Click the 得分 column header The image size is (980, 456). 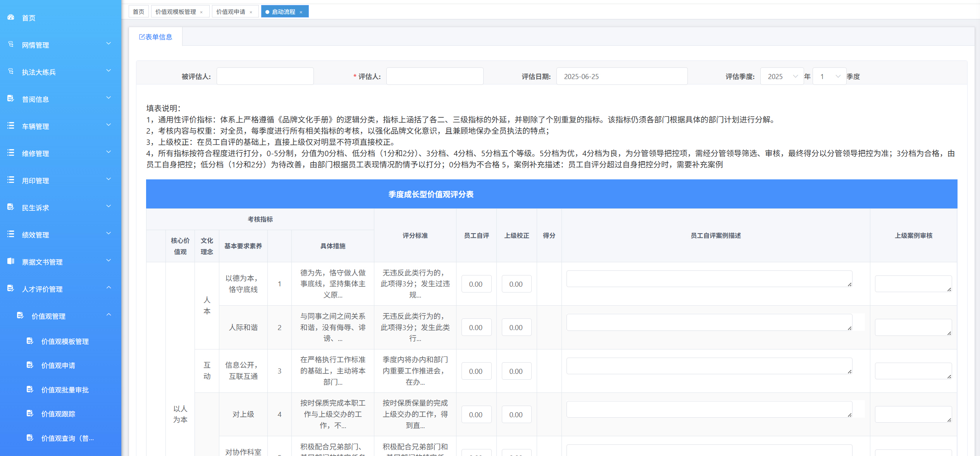pyautogui.click(x=549, y=236)
